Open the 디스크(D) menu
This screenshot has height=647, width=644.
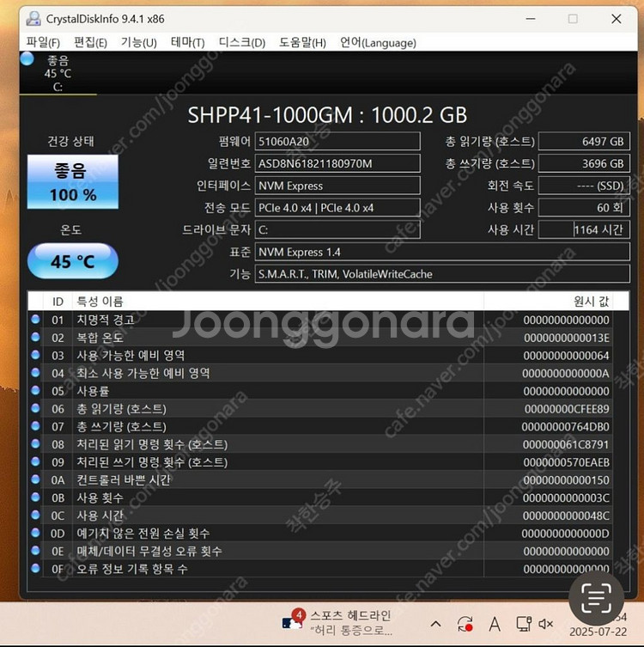point(242,42)
